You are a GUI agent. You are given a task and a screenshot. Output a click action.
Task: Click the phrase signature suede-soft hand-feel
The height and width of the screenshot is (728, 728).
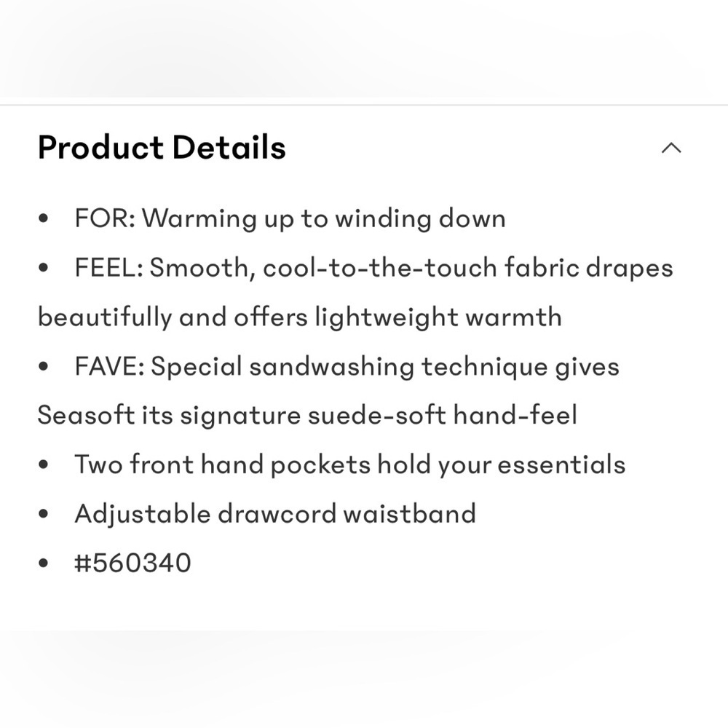379,415
